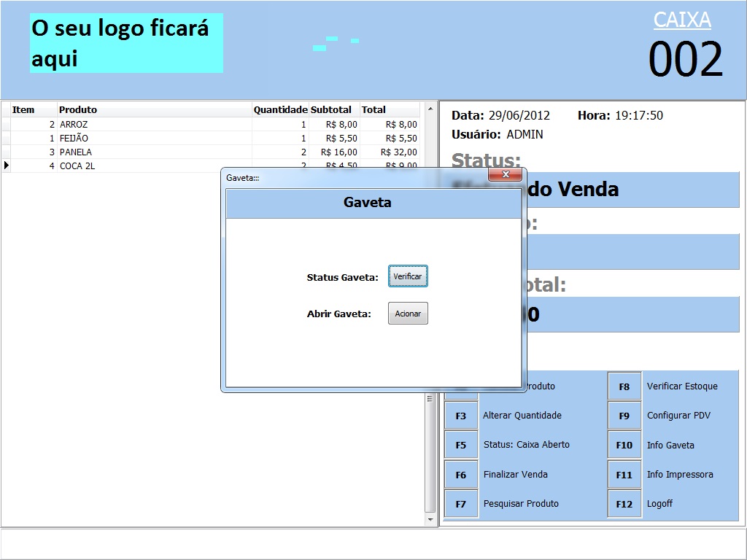Open Configurar PDV via F9 button
Screen dimensions: 747x560
click(624, 416)
